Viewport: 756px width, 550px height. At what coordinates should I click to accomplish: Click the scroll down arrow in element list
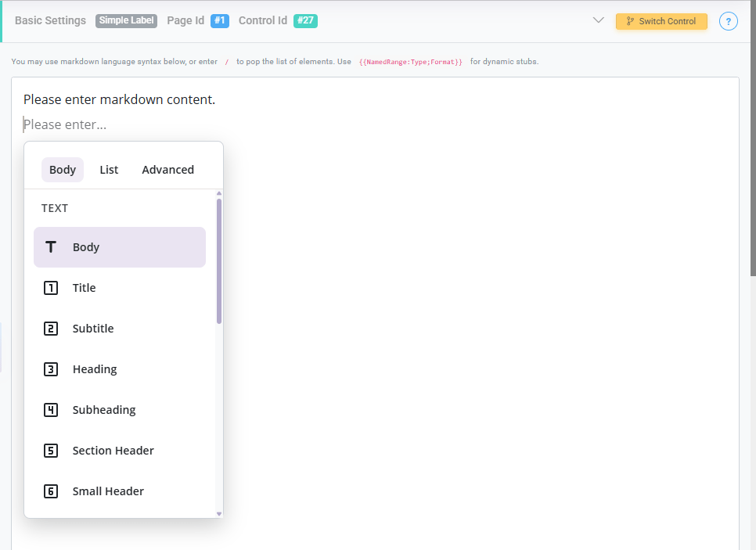[x=219, y=513]
